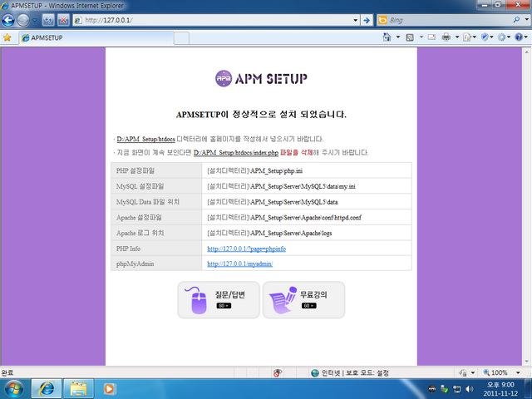Open the Help question mark menu
532x399 pixels.
pos(521,37)
